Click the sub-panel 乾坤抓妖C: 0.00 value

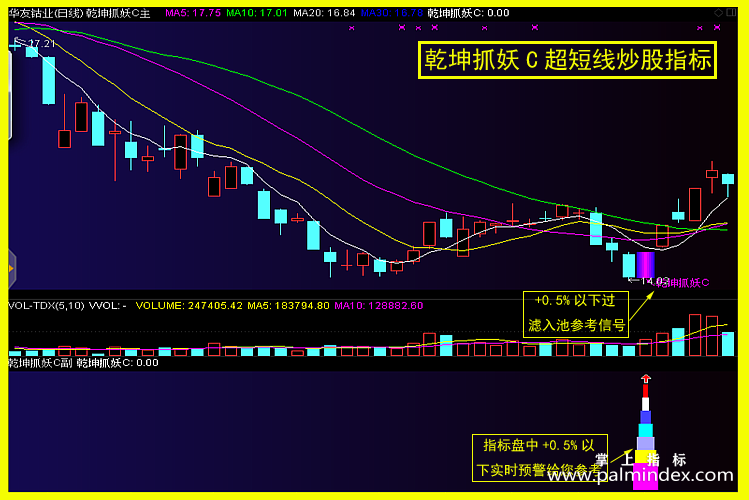coord(118,363)
